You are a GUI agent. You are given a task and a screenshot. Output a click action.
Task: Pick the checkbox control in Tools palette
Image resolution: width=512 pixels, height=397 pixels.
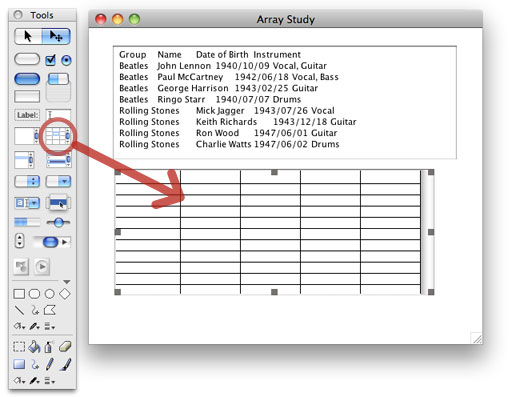click(x=51, y=60)
